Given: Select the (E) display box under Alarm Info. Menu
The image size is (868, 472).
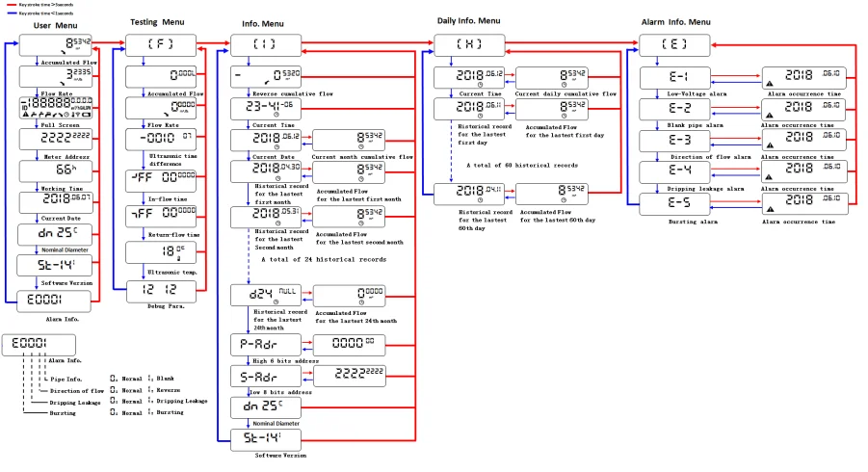Looking at the screenshot, I should coord(674,45).
